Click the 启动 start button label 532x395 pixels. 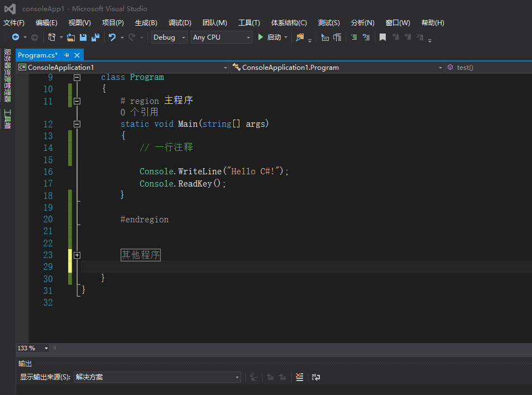[274, 37]
